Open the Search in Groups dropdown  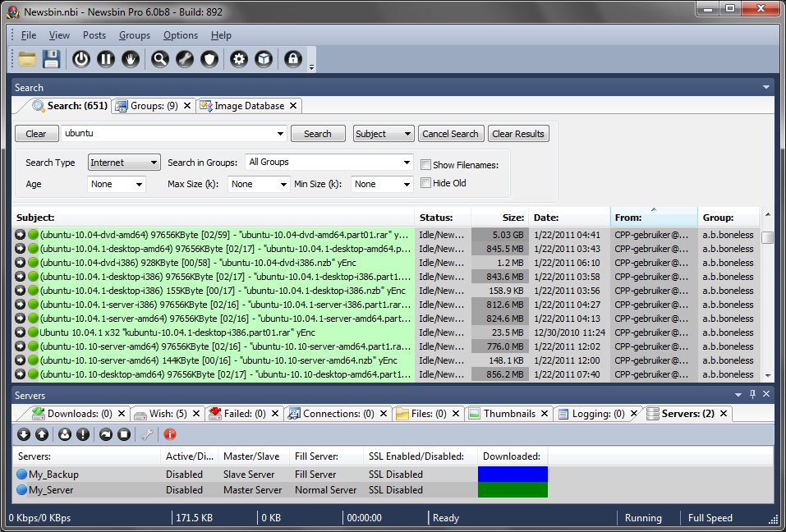pos(329,163)
